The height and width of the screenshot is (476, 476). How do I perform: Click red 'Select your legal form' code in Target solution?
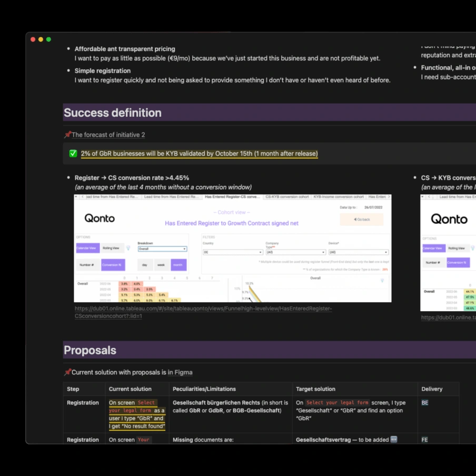[x=337, y=402]
